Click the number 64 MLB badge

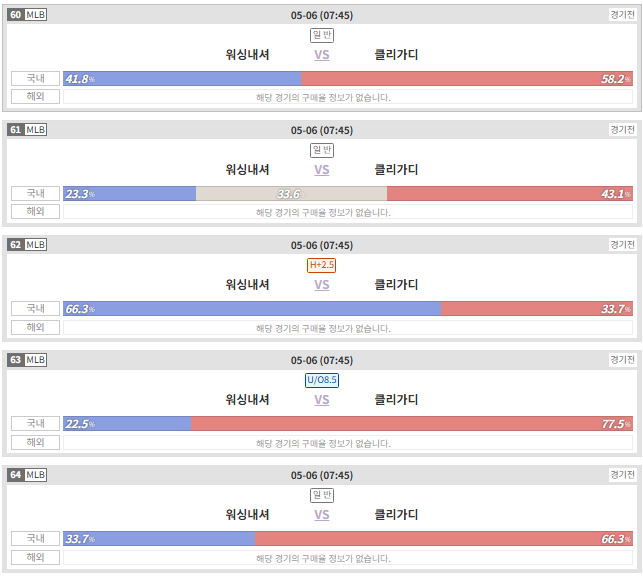(x=27, y=475)
